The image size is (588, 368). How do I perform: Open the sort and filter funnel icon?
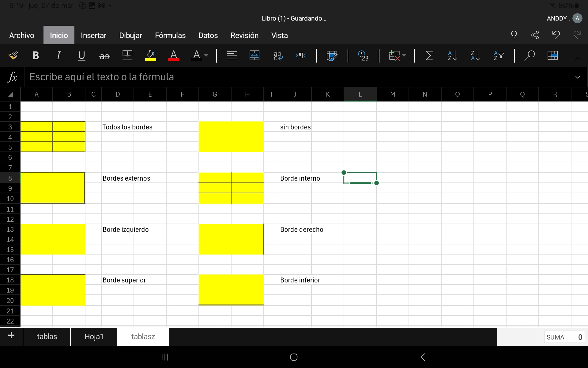[x=498, y=56]
